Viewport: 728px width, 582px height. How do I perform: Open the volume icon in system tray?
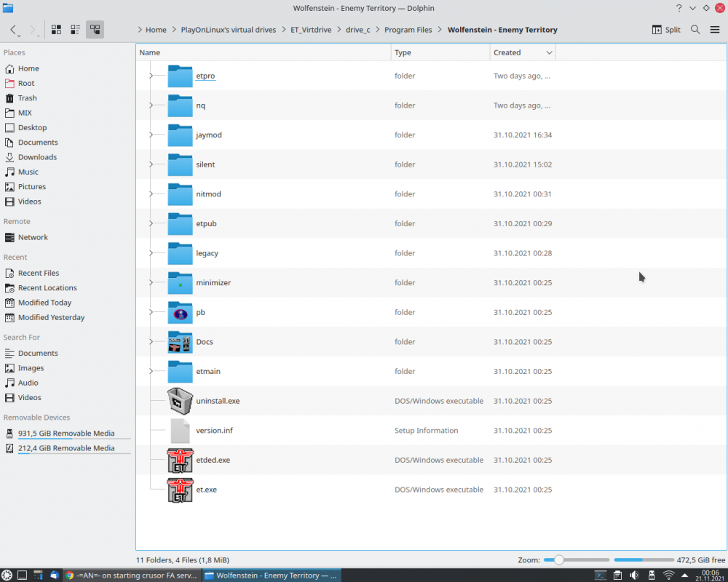634,575
